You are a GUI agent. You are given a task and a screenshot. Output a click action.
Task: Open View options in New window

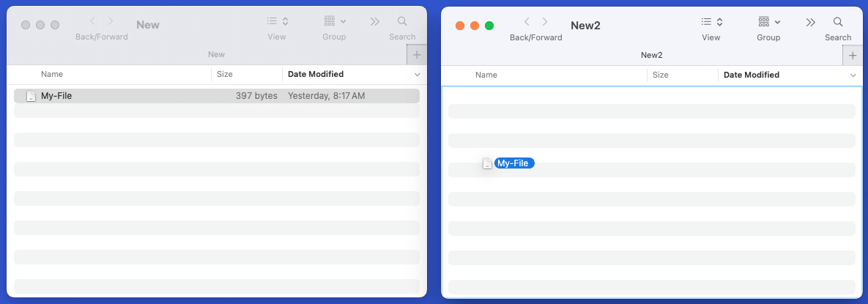click(x=277, y=22)
